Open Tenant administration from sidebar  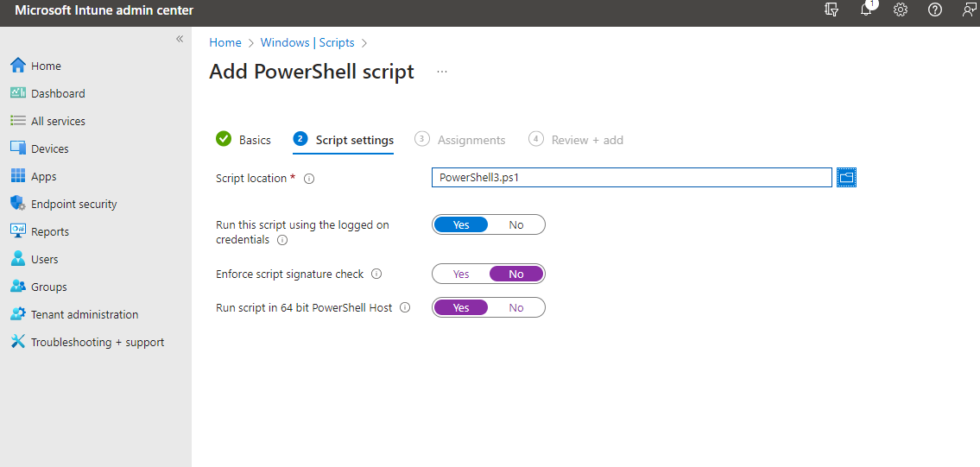tap(85, 314)
